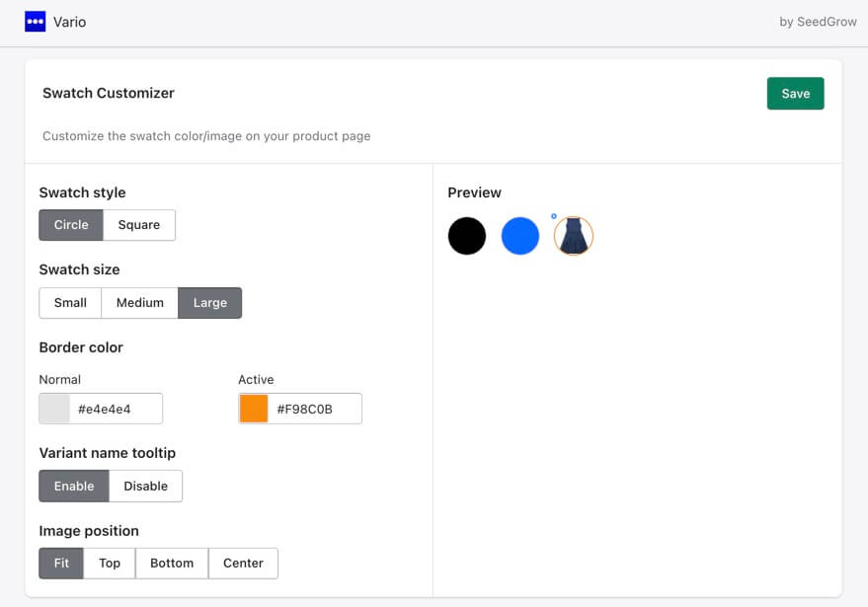Set image position to Top
This screenshot has height=607, width=868.
click(x=109, y=564)
